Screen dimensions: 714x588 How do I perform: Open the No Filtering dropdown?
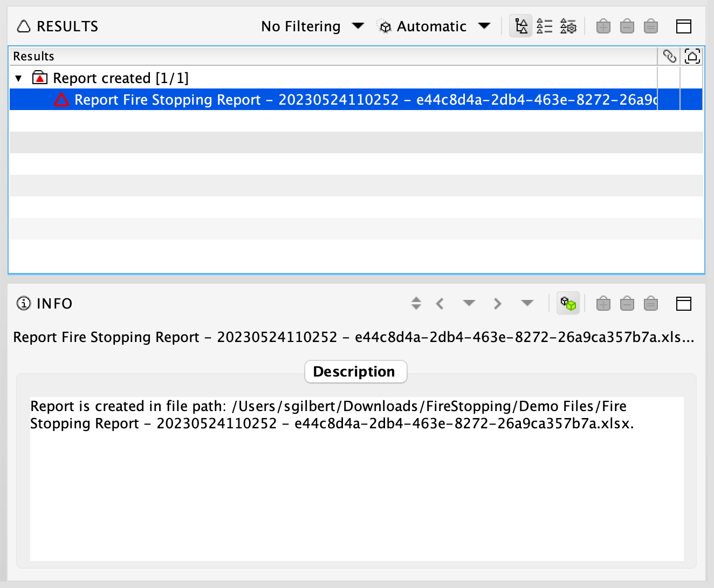[x=312, y=26]
